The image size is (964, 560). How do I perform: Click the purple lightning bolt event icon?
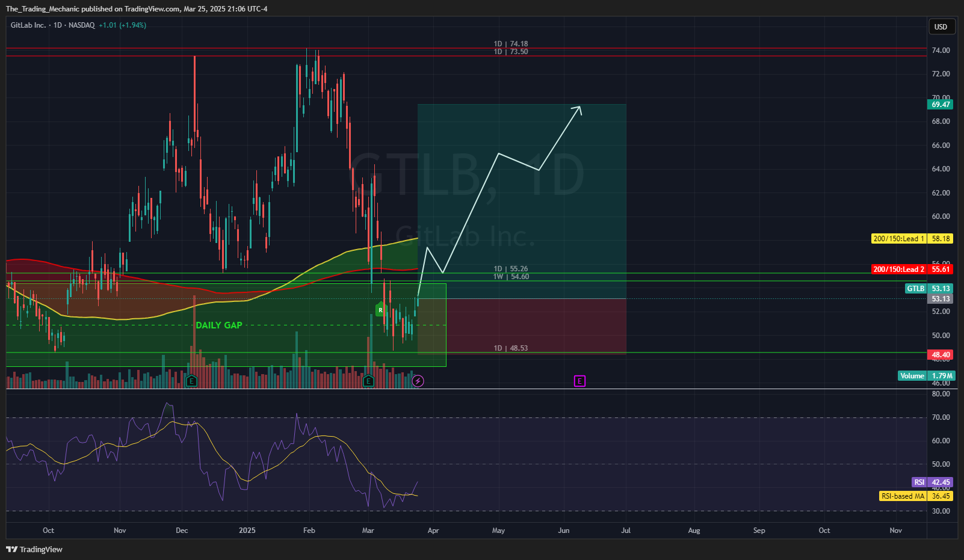click(418, 381)
